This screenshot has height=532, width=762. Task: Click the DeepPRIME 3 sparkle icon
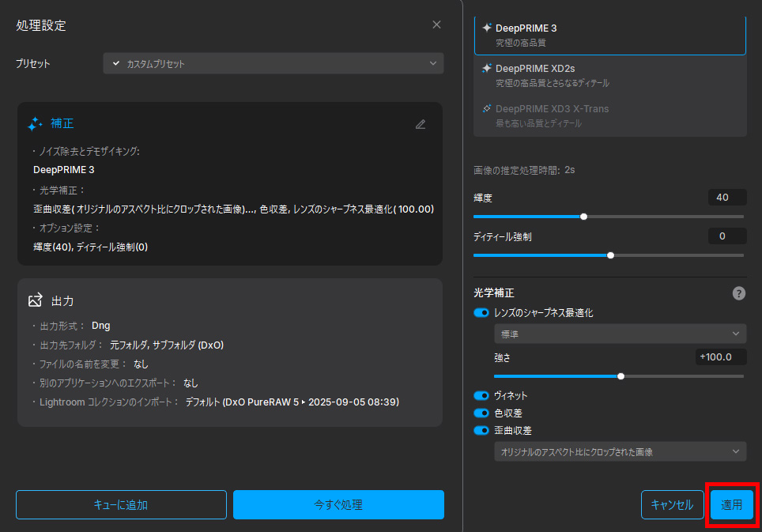(x=486, y=28)
